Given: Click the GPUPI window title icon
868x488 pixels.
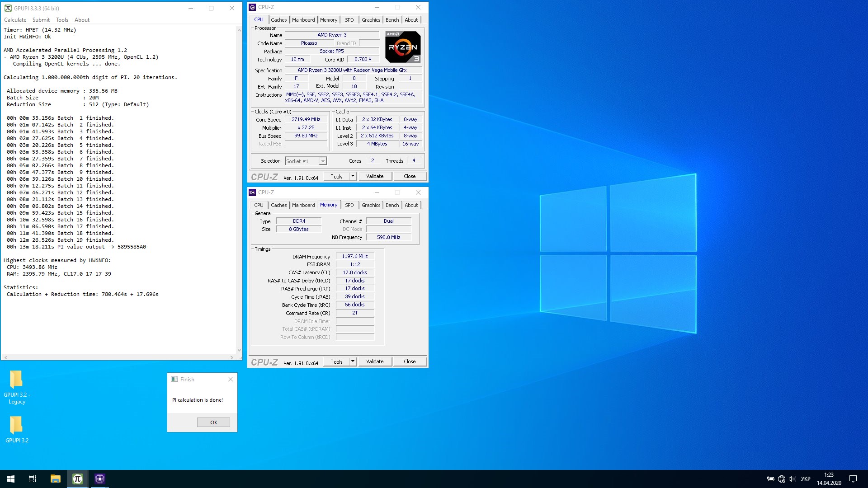Looking at the screenshot, I should tap(8, 8).
